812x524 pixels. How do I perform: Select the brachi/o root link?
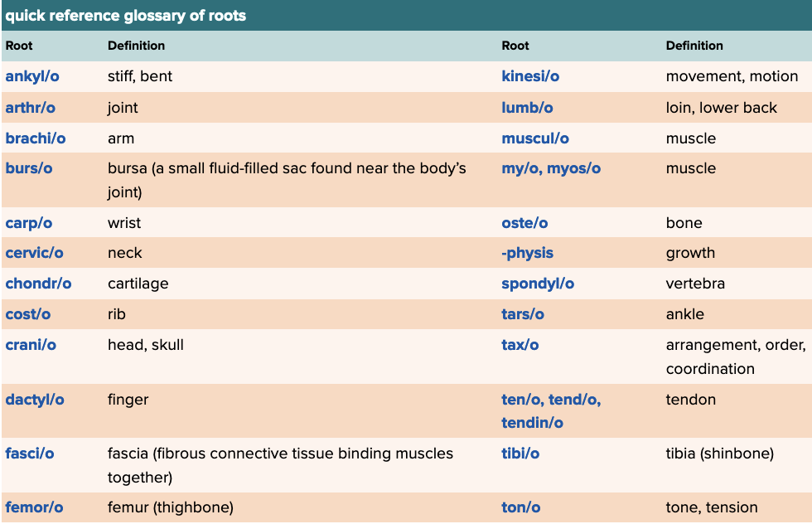pyautogui.click(x=36, y=138)
